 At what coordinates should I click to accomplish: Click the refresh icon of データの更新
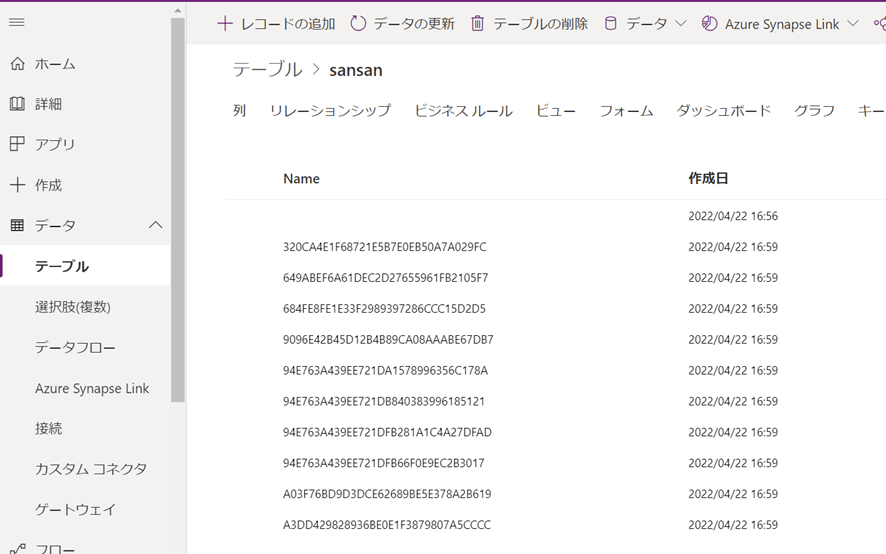pos(358,24)
